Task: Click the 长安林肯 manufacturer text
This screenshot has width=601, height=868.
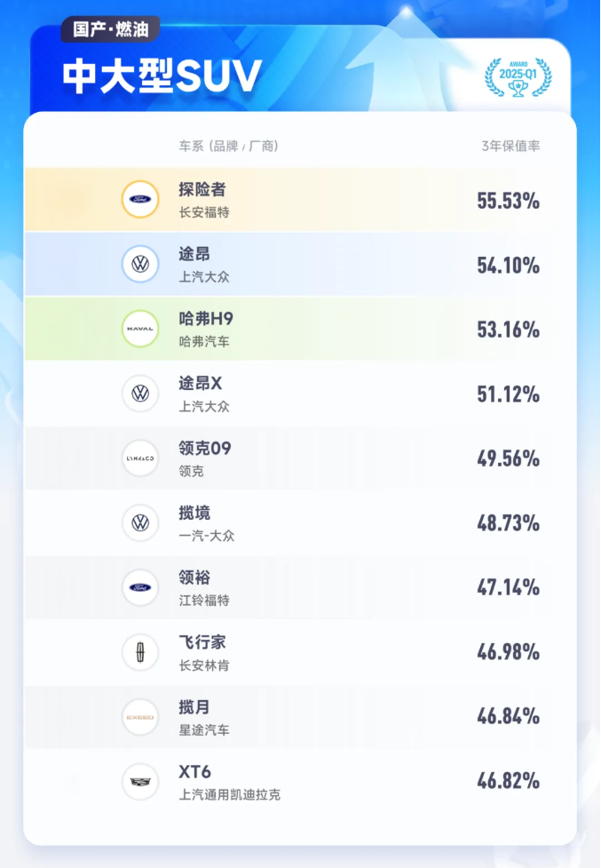Action: tap(204, 665)
